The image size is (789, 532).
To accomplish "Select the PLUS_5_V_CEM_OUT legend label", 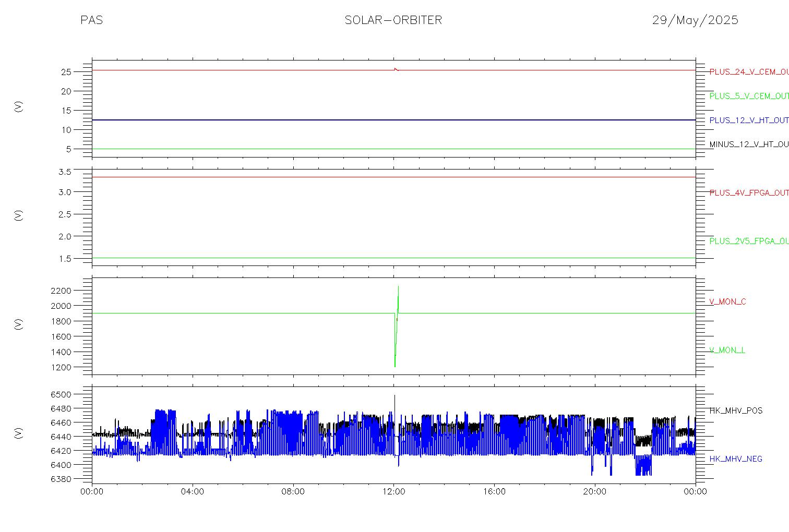I will [x=749, y=96].
